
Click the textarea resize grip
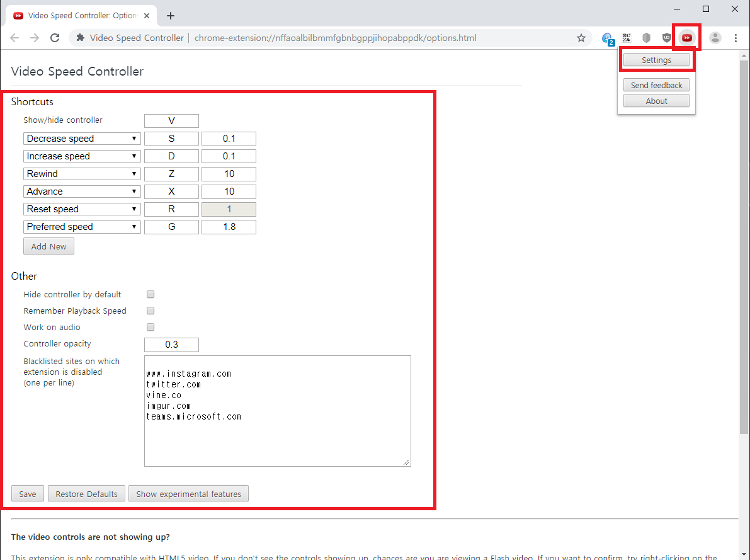coord(406,462)
